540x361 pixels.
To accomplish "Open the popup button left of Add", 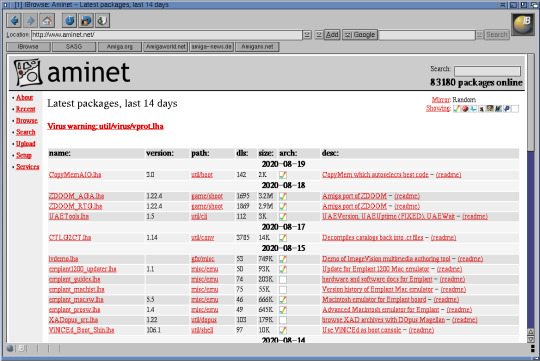I will (x=319, y=35).
